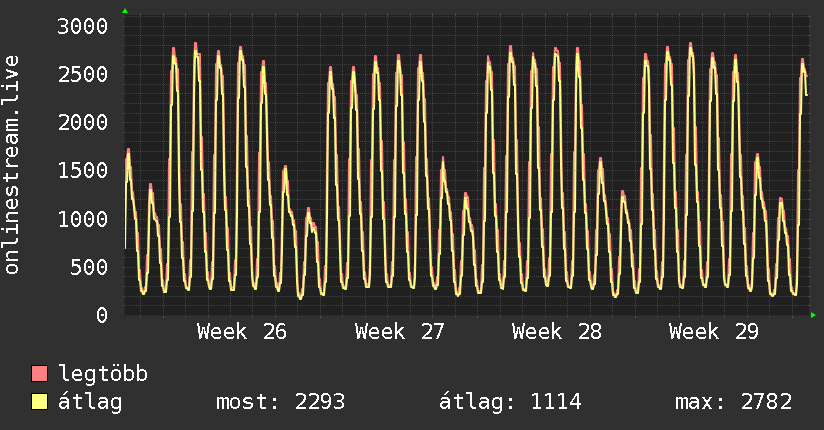Click the átlag legend label
The height and width of the screenshot is (430, 824).
(90, 402)
